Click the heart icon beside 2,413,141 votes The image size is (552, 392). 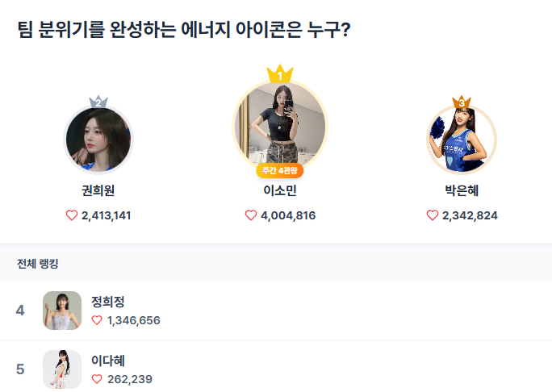pyautogui.click(x=72, y=215)
